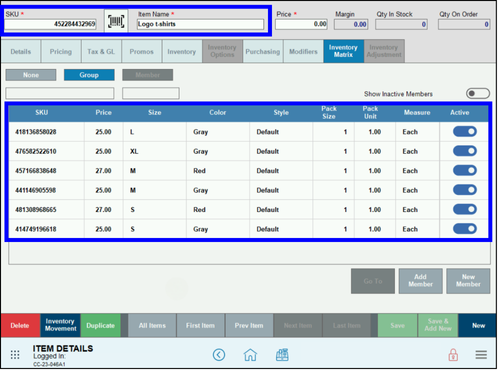Click the Qty In Stock field
This screenshot has width=498, height=370.
(401, 24)
